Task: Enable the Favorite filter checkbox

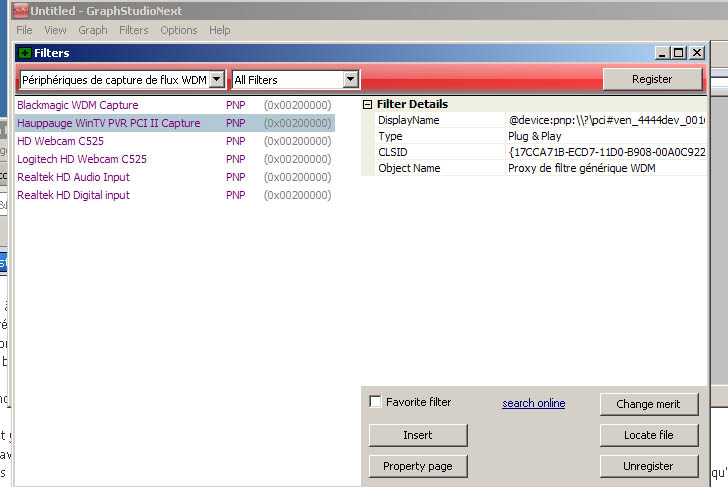Action: (376, 402)
